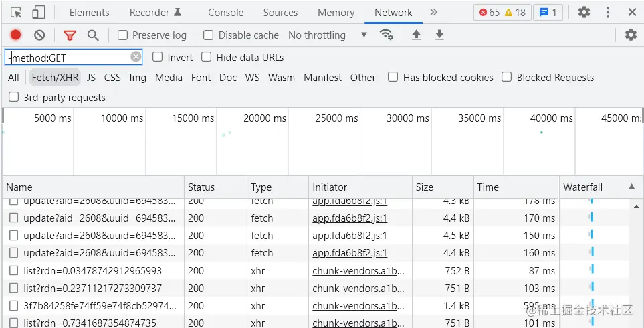This screenshot has width=644, height=328.
Task: Open DevTools settings gear in tab bar
Action: pyautogui.click(x=584, y=12)
